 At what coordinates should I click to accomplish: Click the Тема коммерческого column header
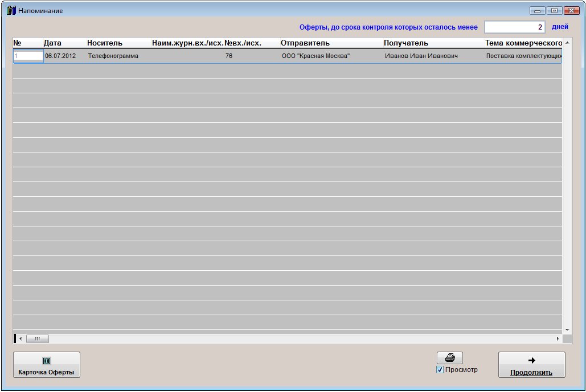(523, 43)
